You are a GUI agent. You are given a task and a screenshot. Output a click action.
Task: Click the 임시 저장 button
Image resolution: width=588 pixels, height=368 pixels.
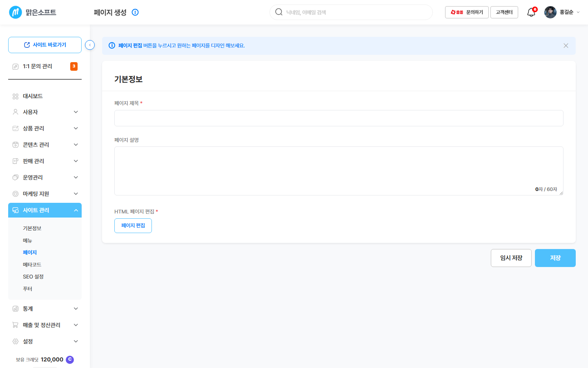[x=511, y=258]
